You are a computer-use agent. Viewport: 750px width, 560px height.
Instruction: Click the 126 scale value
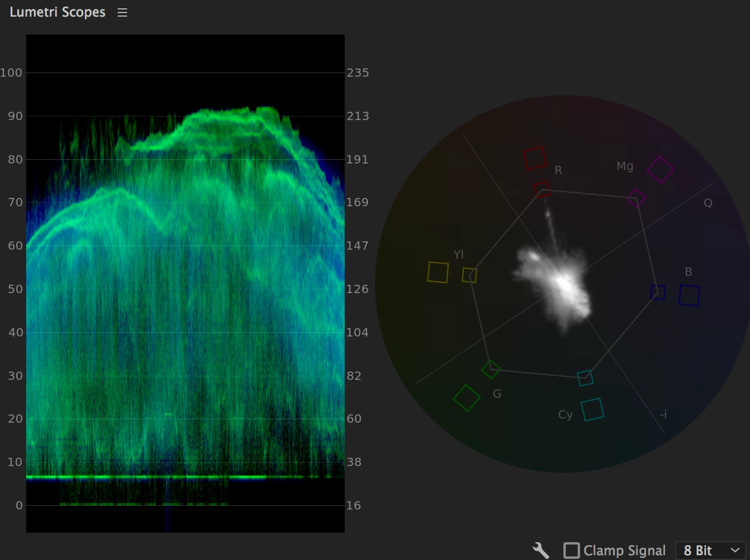click(358, 290)
